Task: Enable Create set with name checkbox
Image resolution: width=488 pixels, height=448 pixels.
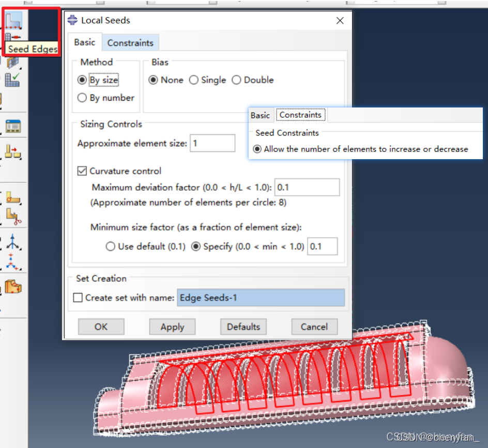Action: [78, 298]
